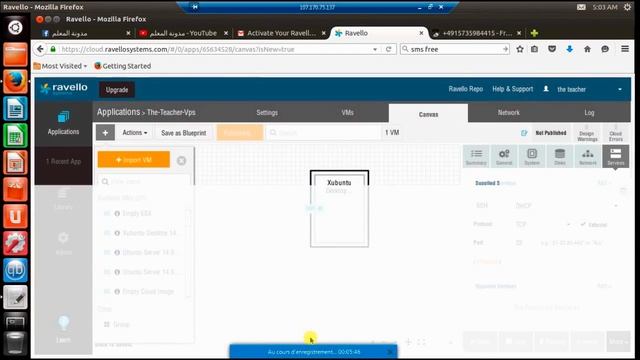Open Library in the Ravello sidebar
The height and width of the screenshot is (360, 640).
click(x=63, y=199)
